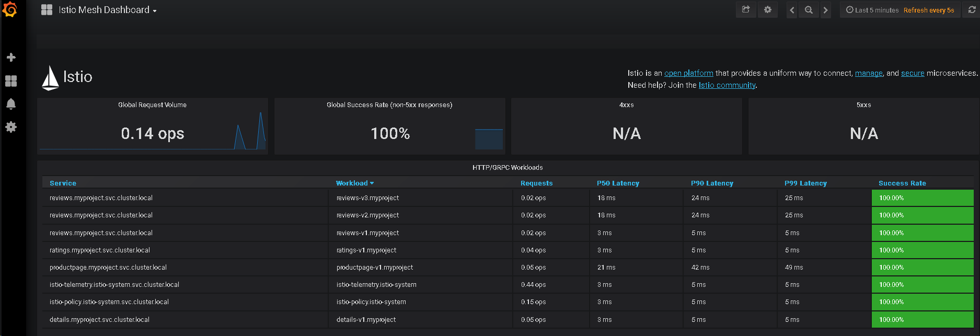Click the Refresh every 5s label

point(929,10)
